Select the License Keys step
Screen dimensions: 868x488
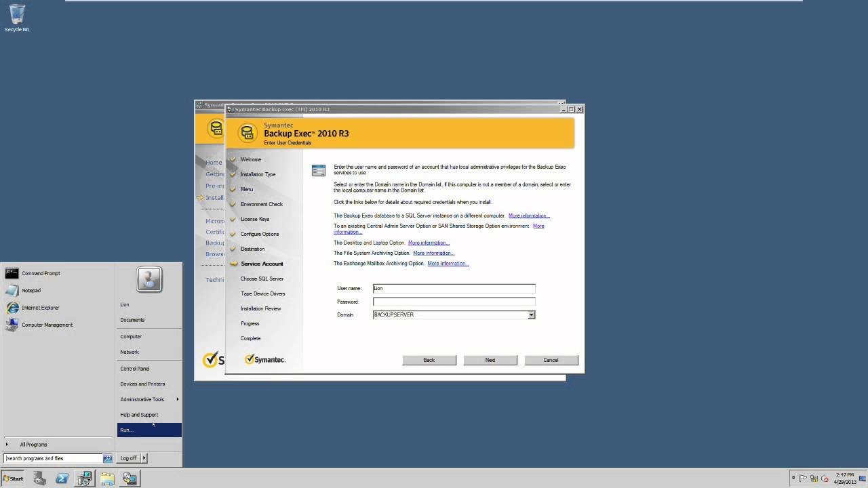[x=254, y=219]
